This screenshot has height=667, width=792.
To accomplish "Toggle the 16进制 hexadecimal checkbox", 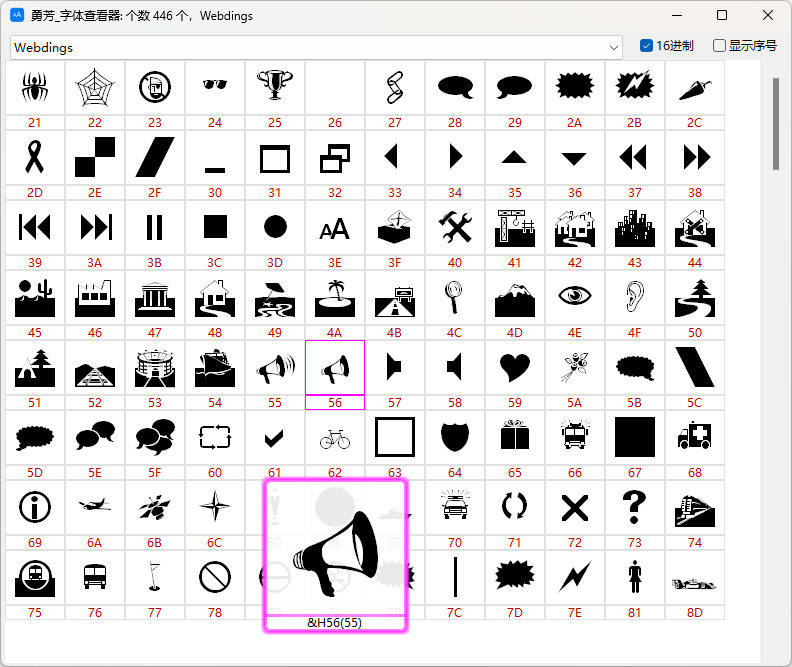I will tap(646, 46).
